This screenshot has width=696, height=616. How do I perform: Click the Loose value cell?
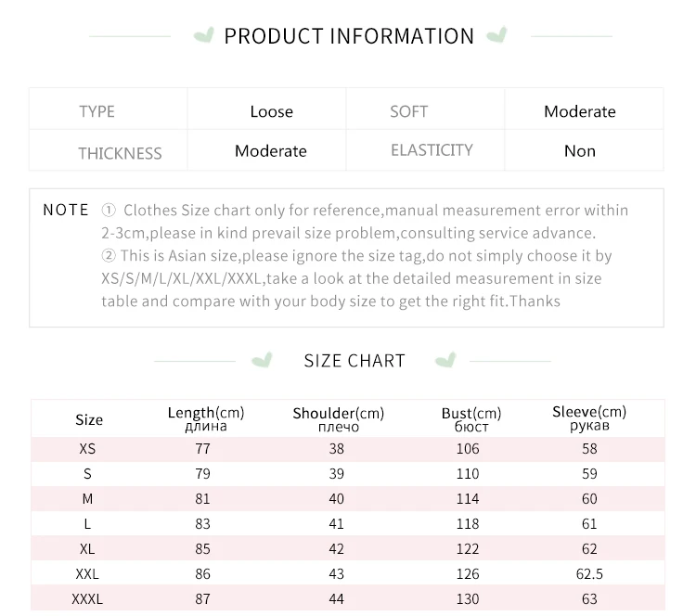[271, 111]
